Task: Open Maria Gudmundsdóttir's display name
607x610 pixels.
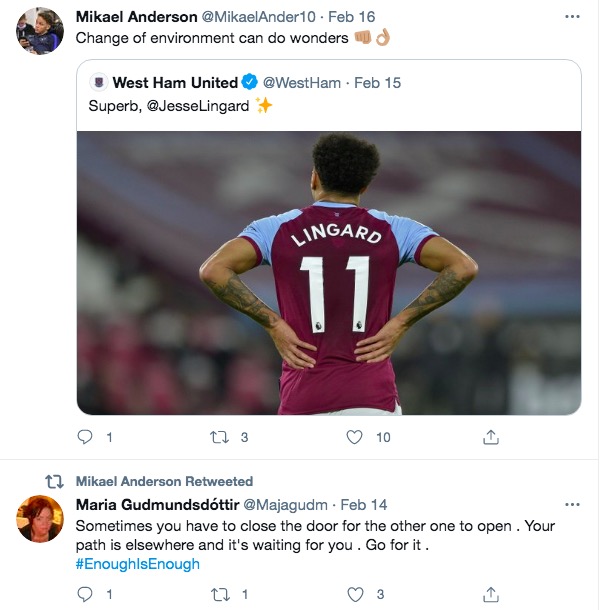Action: click(x=158, y=505)
